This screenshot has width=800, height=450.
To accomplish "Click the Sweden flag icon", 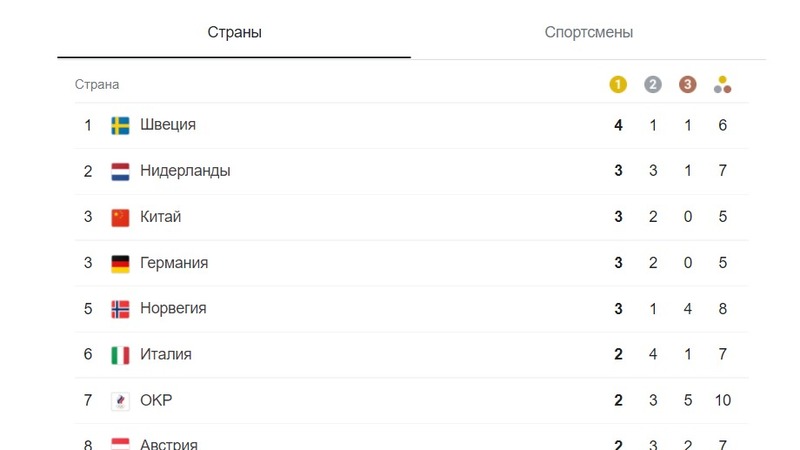I will 120,126.
